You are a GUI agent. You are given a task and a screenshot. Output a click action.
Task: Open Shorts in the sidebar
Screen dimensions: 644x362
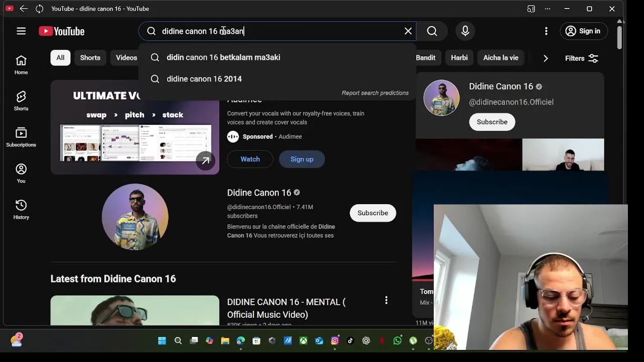21,101
